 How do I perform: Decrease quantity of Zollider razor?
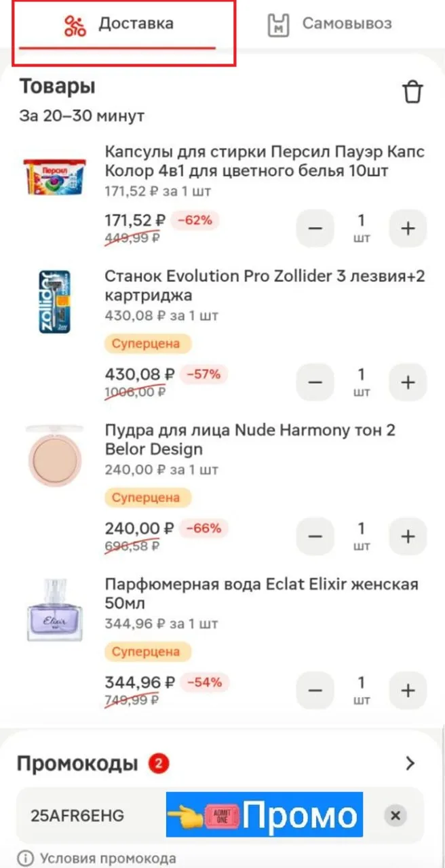point(315,382)
